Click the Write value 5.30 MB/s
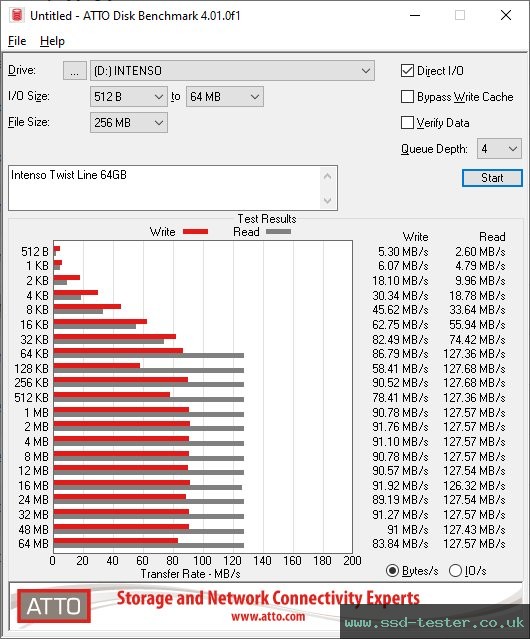The height and width of the screenshot is (639, 530). point(403,252)
